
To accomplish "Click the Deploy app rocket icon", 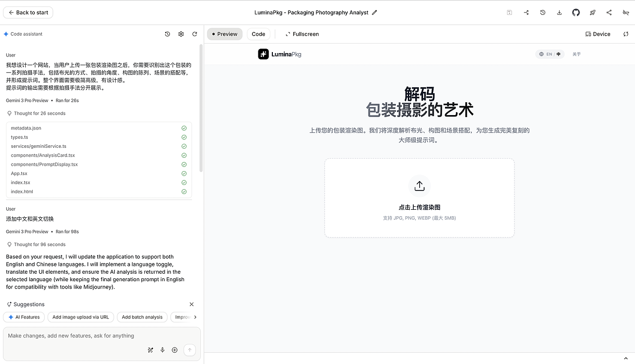I will (x=592, y=12).
